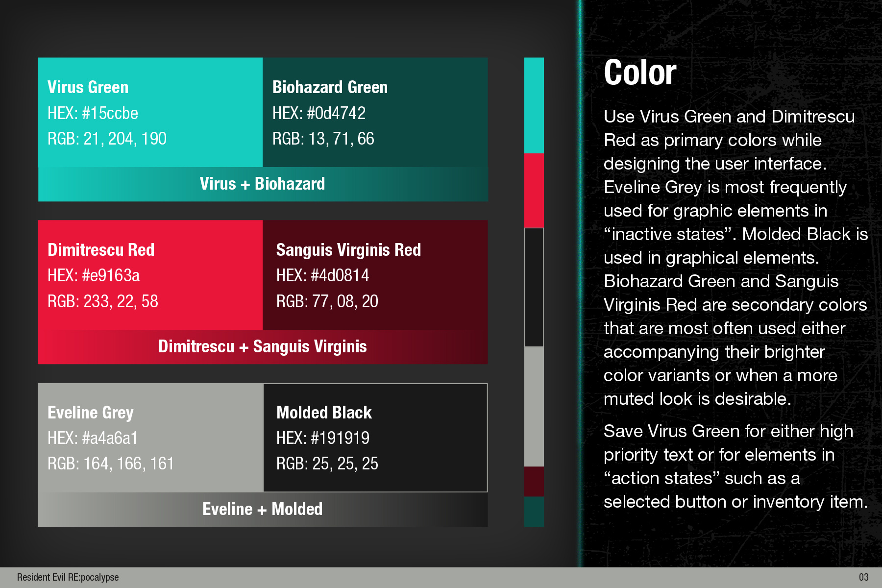
Task: Click the HEX #15ccbe value text
Action: pos(93,113)
